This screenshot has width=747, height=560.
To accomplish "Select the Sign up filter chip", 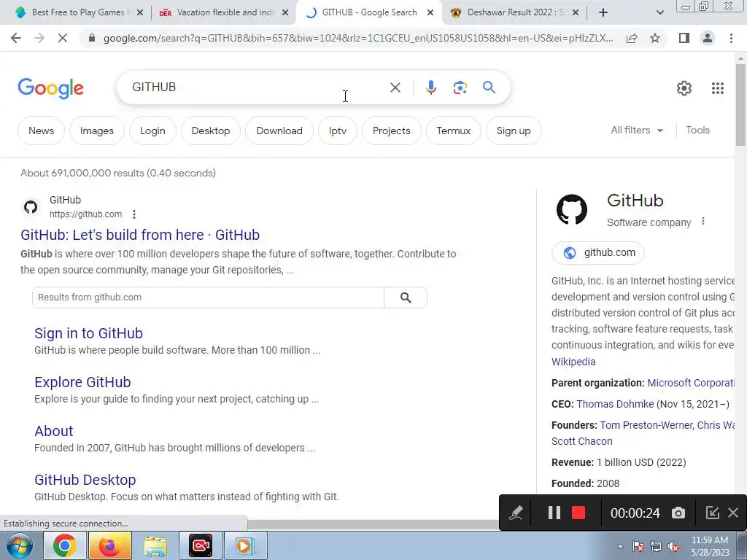I will pyautogui.click(x=514, y=131).
